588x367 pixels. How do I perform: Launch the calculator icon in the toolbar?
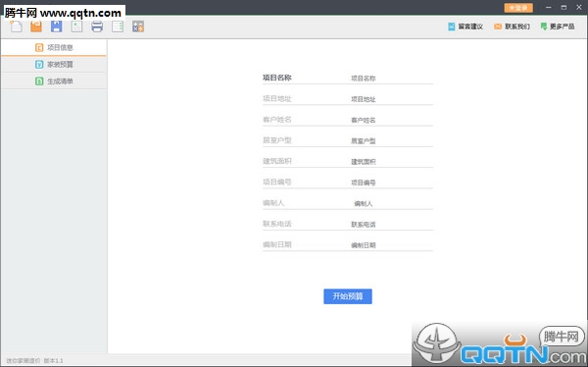click(138, 26)
